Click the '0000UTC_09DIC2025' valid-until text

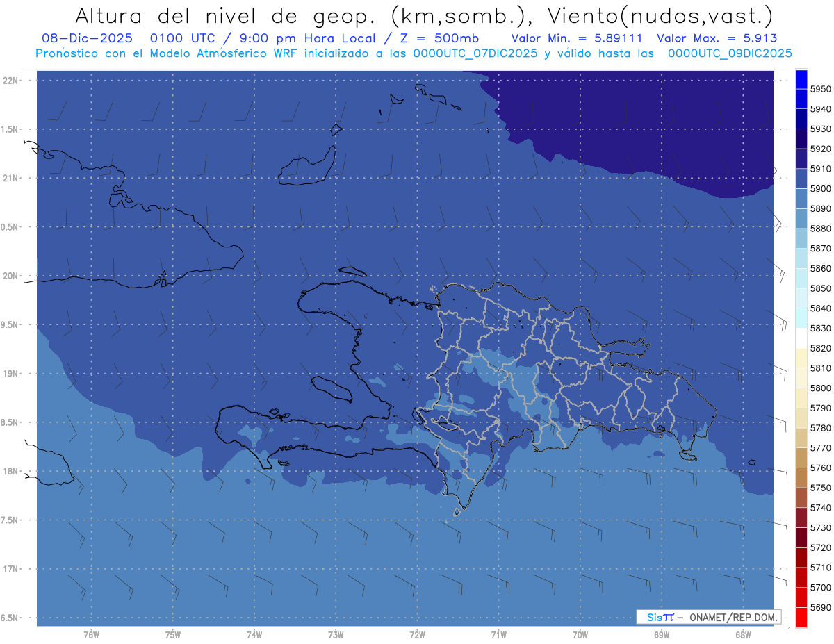point(729,53)
